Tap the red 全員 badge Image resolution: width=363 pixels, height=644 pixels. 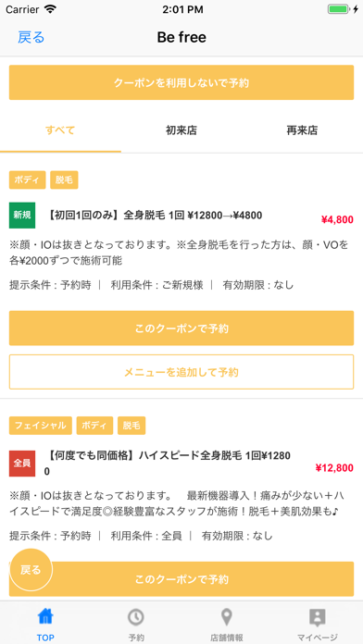(x=22, y=464)
